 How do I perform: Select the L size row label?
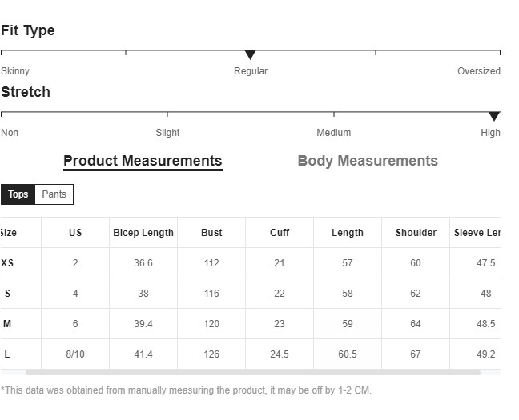[x=7, y=354]
